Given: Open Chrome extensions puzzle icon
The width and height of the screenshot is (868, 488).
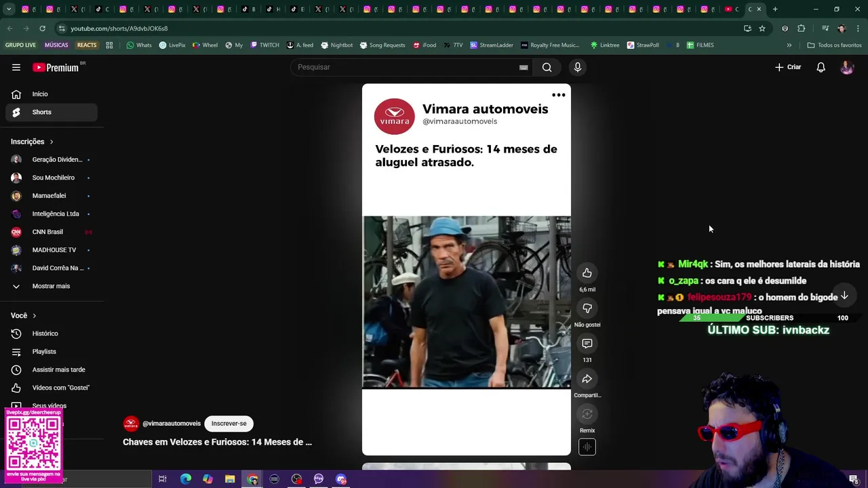Looking at the screenshot, I should 802,28.
